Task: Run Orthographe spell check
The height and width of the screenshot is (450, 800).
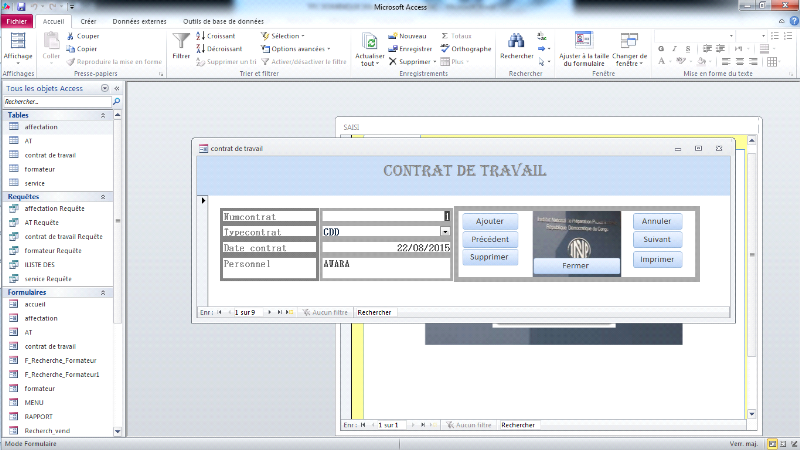Action: 445,48
